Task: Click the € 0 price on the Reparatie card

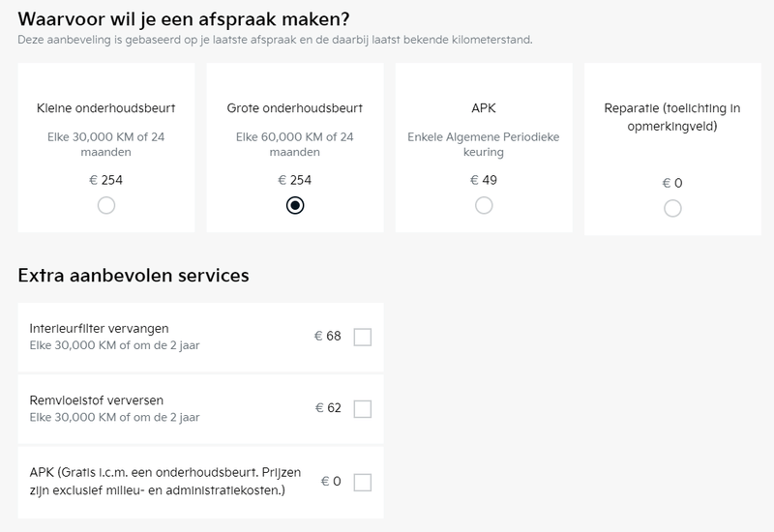Action: [x=672, y=183]
